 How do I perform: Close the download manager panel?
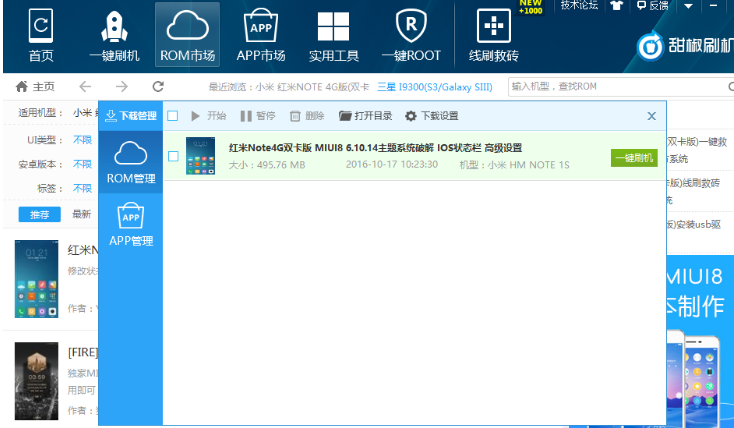(651, 116)
